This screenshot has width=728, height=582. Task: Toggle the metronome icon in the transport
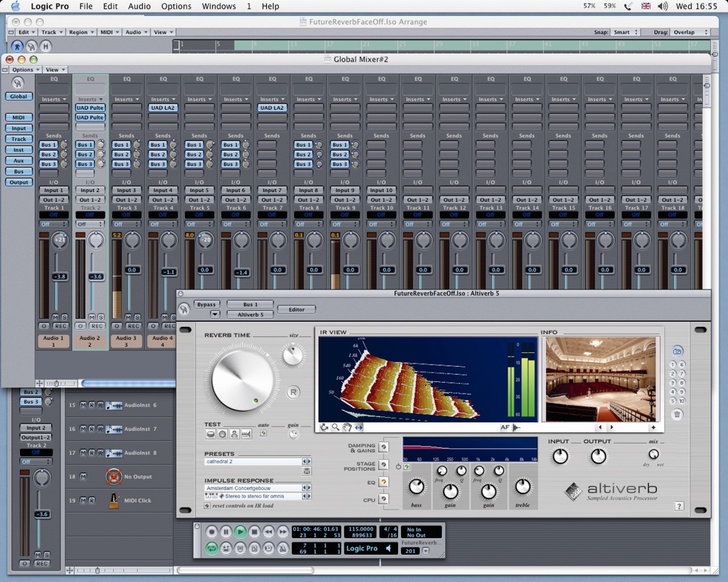283,548
